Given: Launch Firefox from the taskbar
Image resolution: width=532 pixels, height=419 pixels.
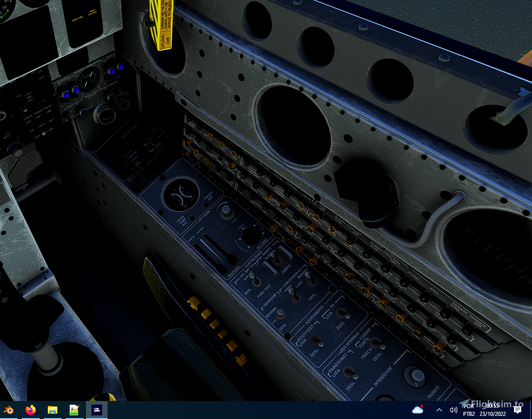Looking at the screenshot, I should [30, 410].
